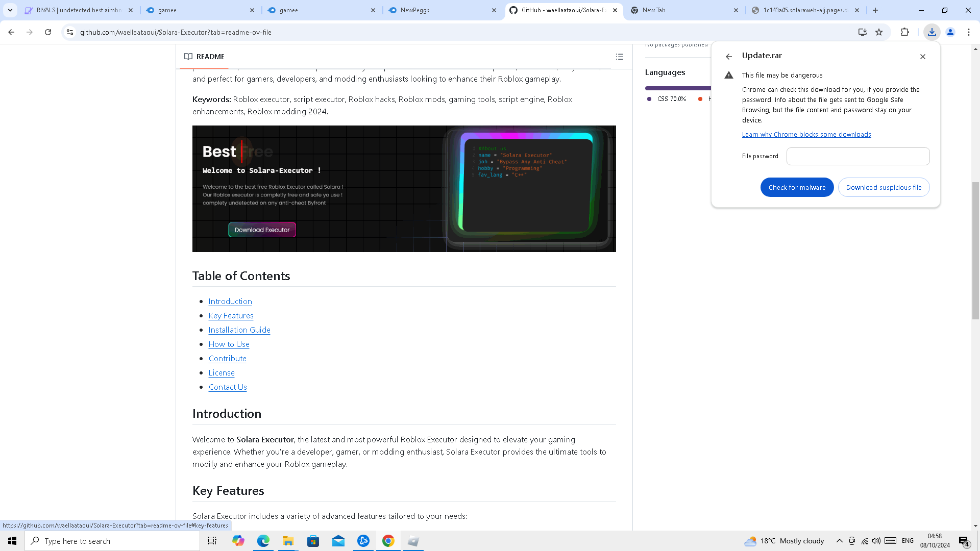Bookmark this page with the star icon
This screenshot has height=551, width=980.
[879, 32]
